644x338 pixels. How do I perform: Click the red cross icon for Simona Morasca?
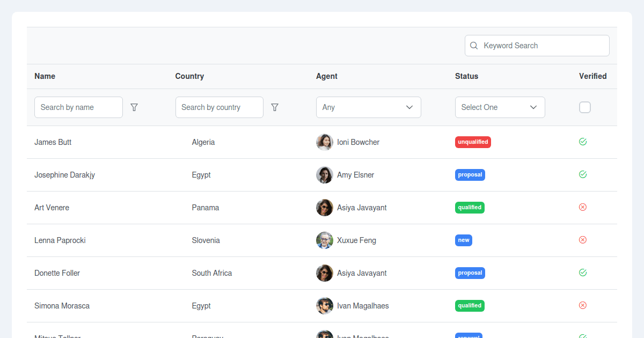pos(583,305)
